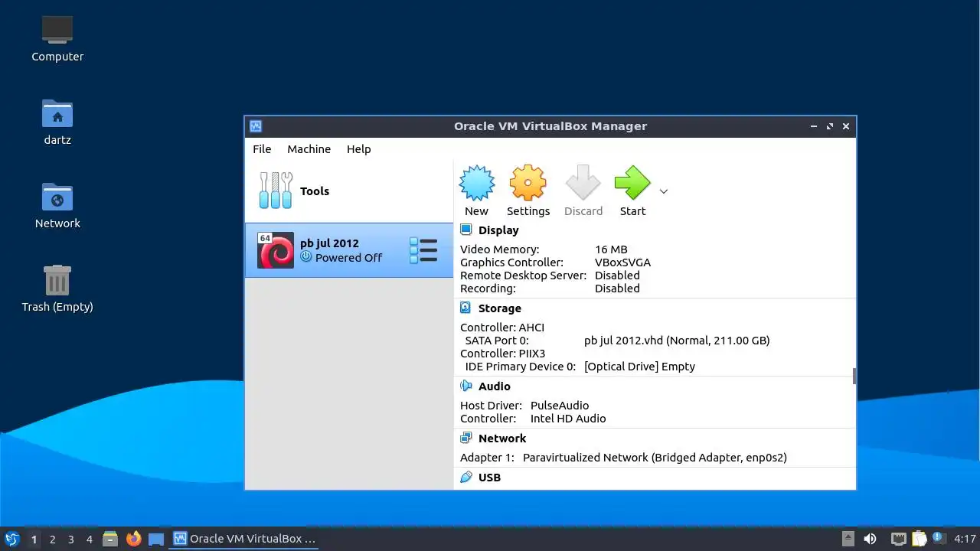Click the pb jul 2012 VM icon

[x=276, y=250]
